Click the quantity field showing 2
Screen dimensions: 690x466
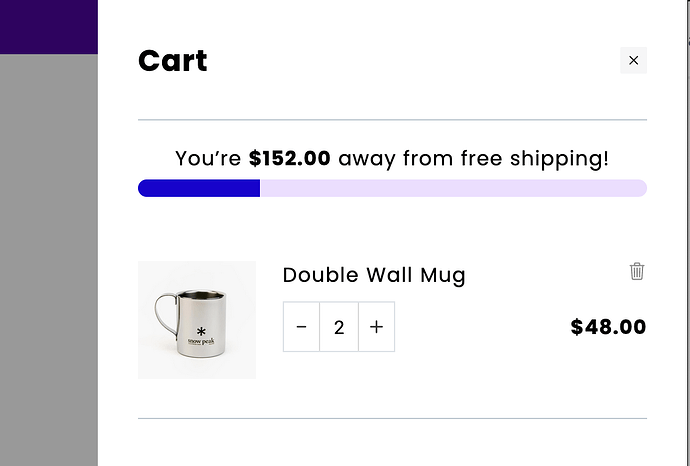(x=339, y=327)
